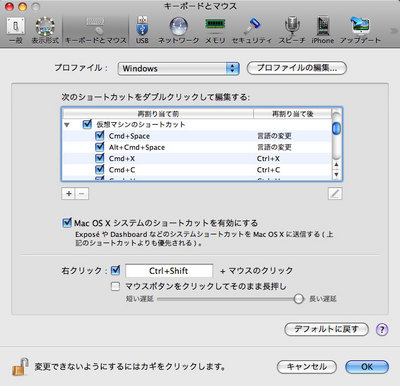Click the yellow window minimize button
The image size is (400, 386).
pos(22,6)
